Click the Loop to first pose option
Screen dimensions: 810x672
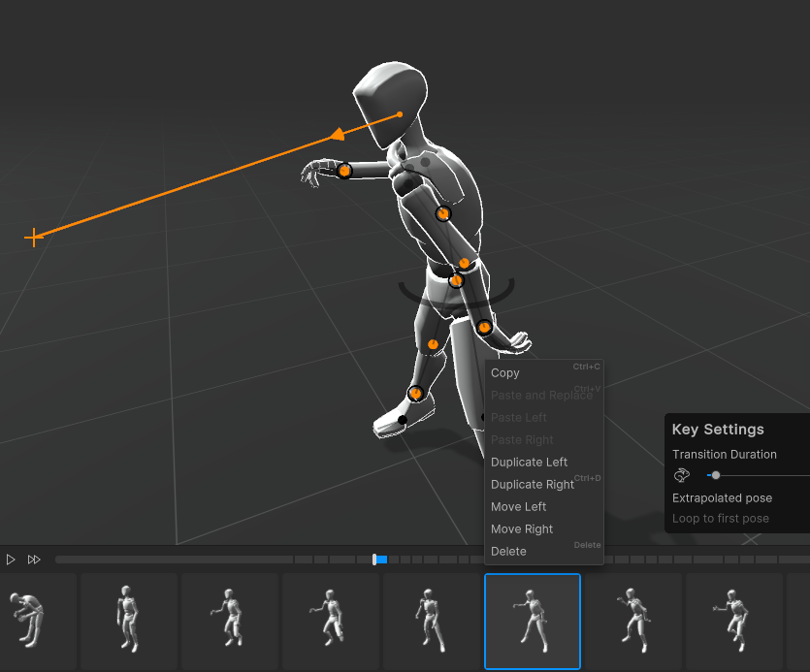click(x=720, y=518)
